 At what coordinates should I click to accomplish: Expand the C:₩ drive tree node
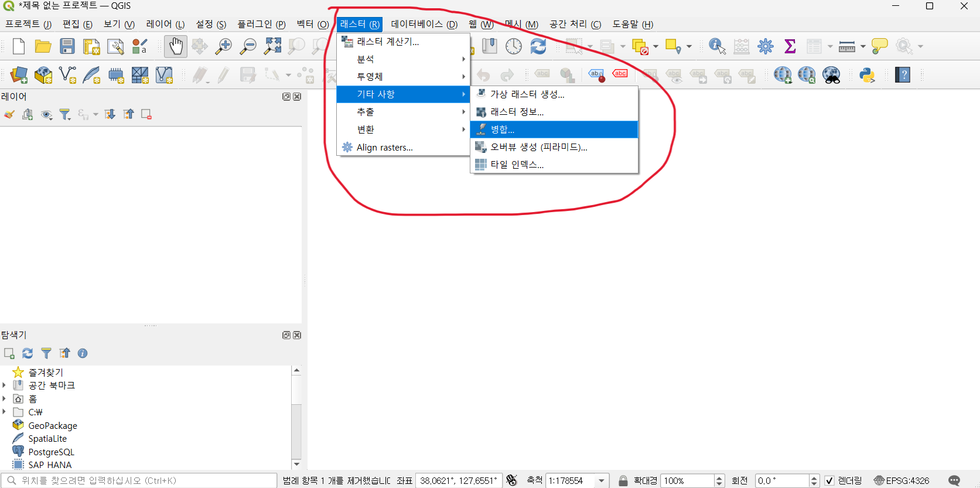pyautogui.click(x=4, y=412)
